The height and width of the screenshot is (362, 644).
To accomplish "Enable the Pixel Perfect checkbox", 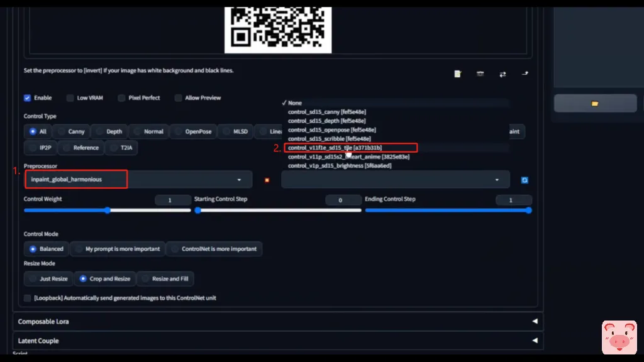I will click(x=121, y=97).
